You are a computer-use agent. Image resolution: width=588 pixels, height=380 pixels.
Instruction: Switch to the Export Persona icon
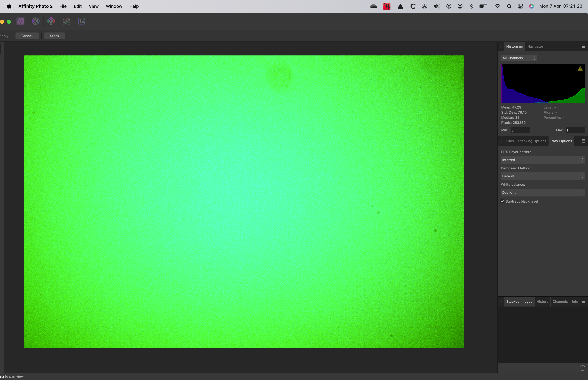(82, 21)
